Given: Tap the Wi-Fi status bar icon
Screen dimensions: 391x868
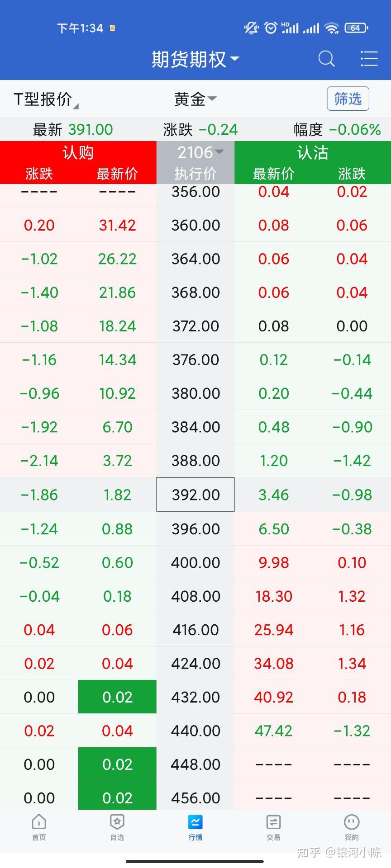Looking at the screenshot, I should [332, 28].
